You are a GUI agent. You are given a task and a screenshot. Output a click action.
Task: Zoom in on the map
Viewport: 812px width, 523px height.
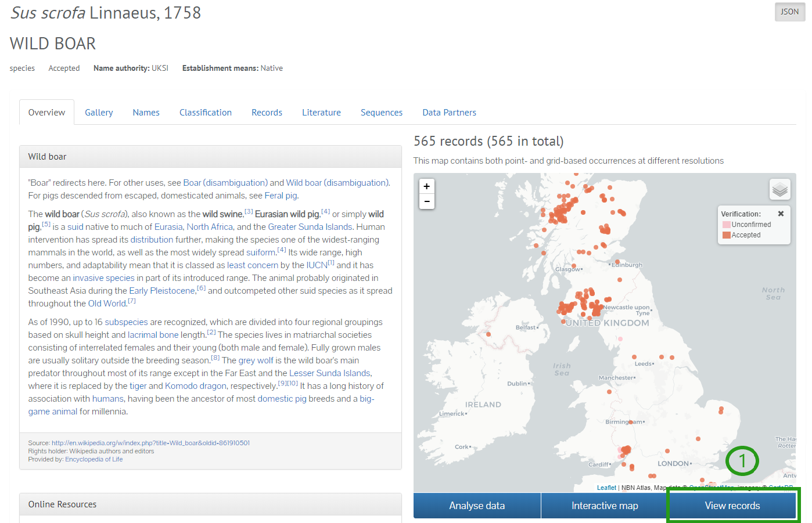pyautogui.click(x=427, y=186)
